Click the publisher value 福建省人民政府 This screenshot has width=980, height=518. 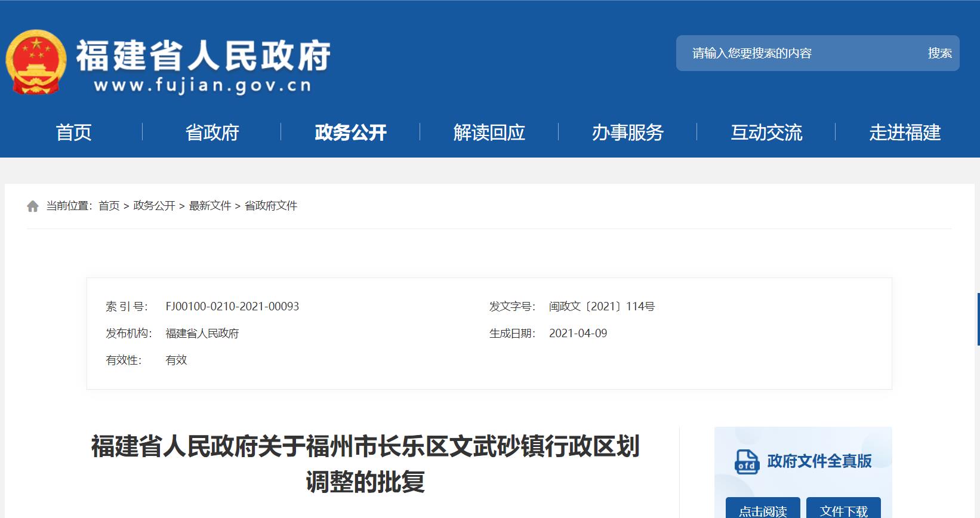coord(202,333)
